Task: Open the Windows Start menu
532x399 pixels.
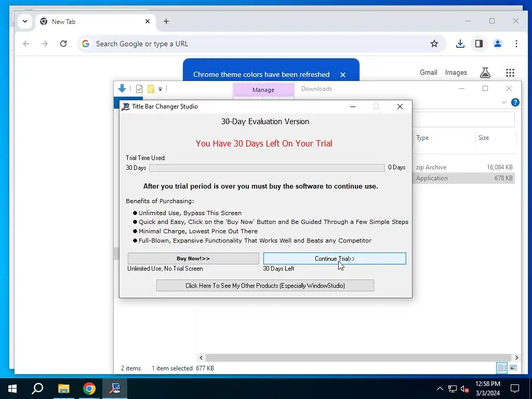Action: pyautogui.click(x=12, y=389)
